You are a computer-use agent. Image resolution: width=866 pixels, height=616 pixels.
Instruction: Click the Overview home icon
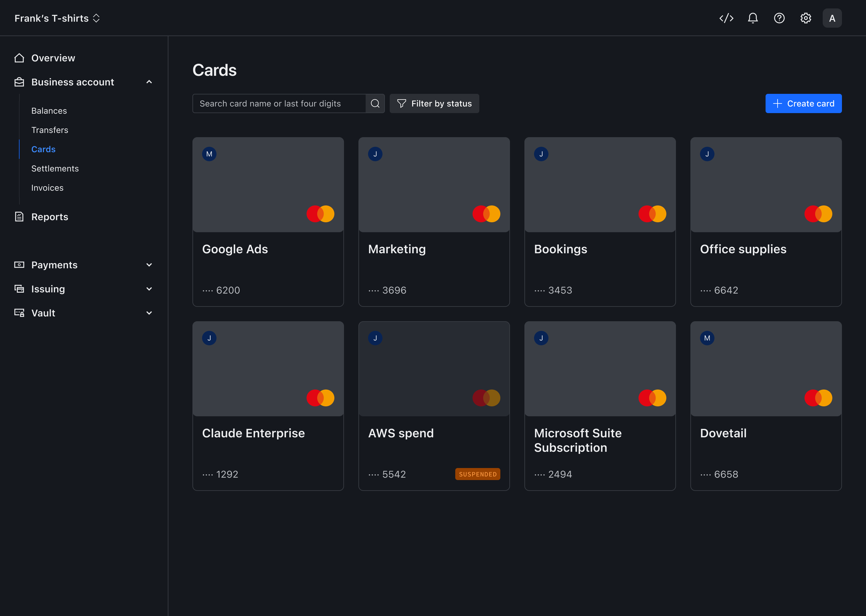tap(19, 58)
